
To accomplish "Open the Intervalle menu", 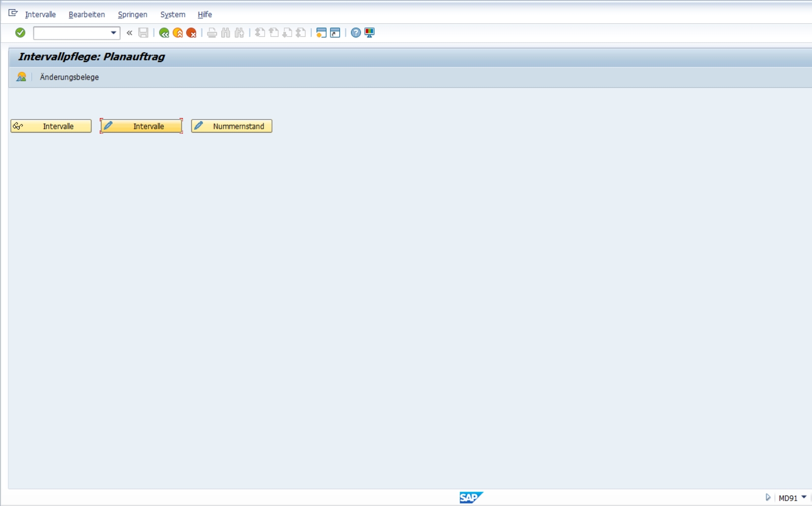I will tap(40, 15).
